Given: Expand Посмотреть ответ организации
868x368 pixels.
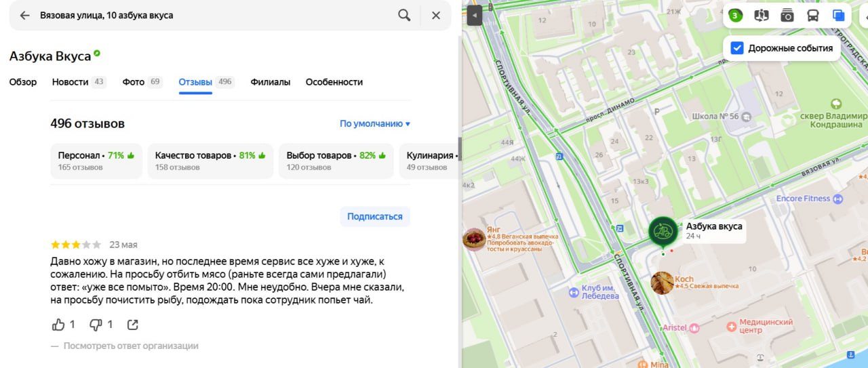Looking at the screenshot, I should [x=130, y=346].
